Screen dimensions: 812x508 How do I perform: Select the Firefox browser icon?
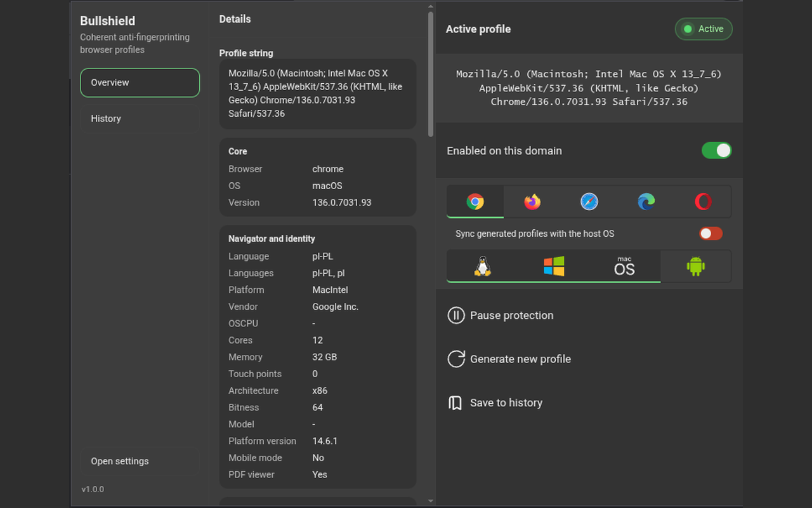tap(532, 202)
